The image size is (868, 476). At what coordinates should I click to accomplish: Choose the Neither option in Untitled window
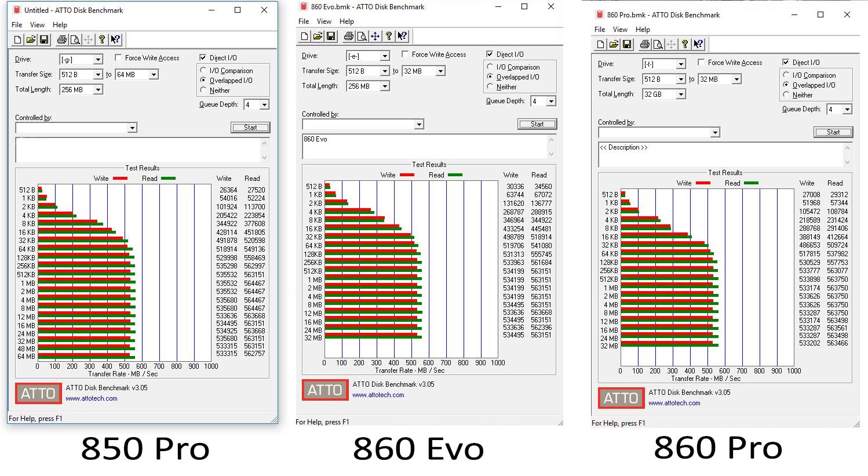(203, 90)
